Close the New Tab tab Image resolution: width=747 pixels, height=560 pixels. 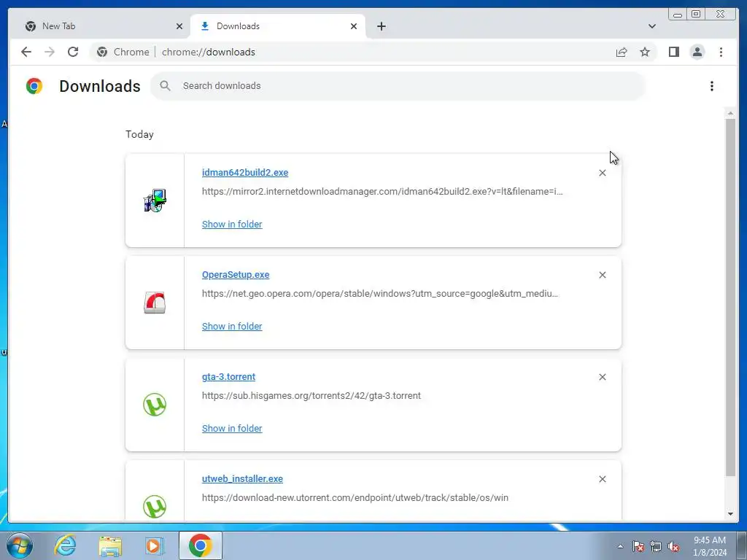pos(179,26)
